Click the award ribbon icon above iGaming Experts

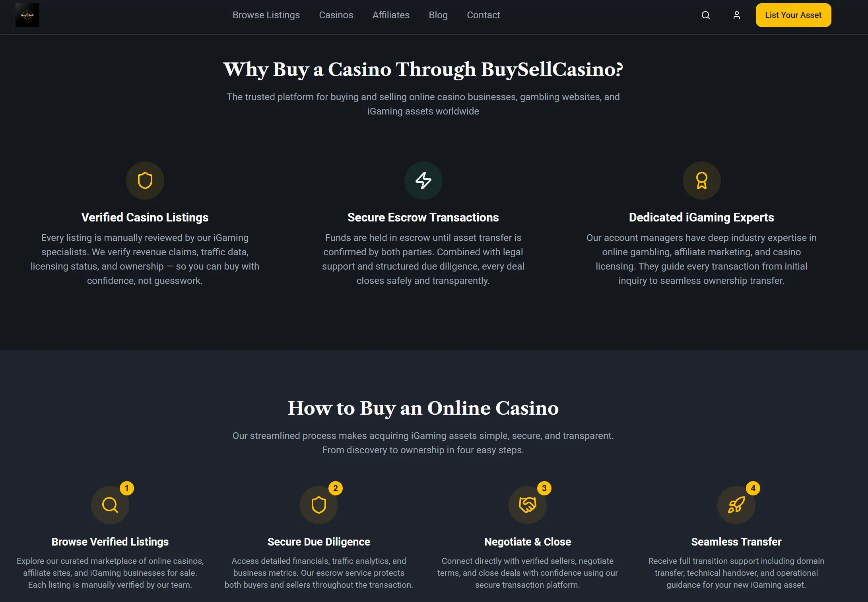tap(702, 181)
